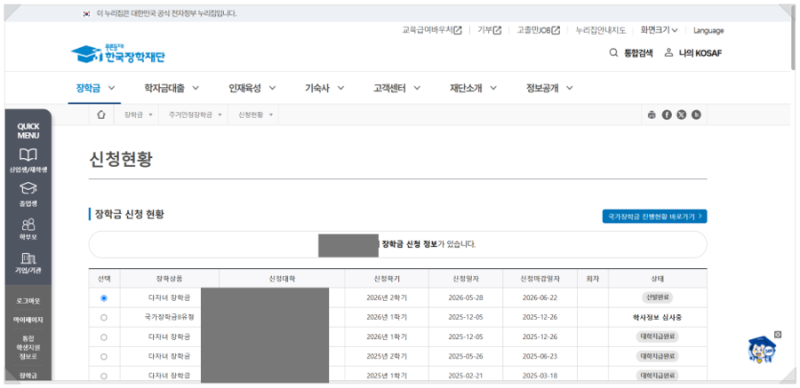Open 교육급여바우처 external link
Screen dimensions: 800x388
click(x=432, y=30)
